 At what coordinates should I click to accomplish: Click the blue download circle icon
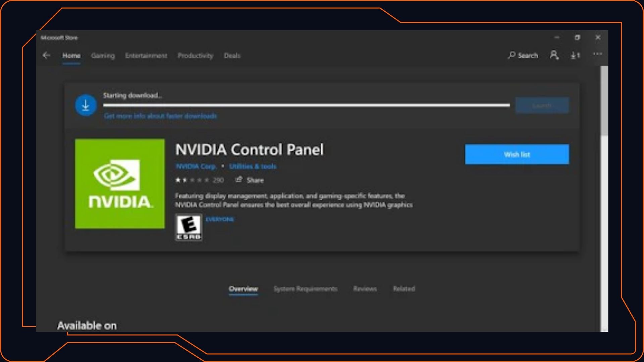(86, 105)
